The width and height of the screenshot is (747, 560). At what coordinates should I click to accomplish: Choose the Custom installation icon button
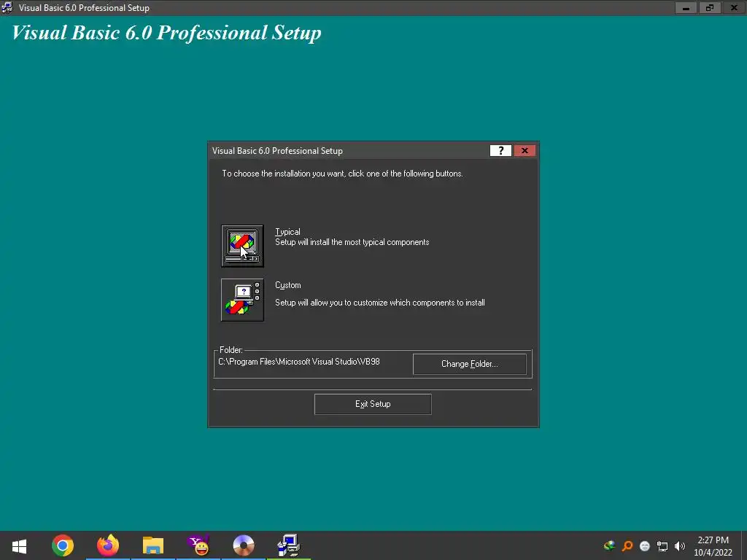[242, 300]
